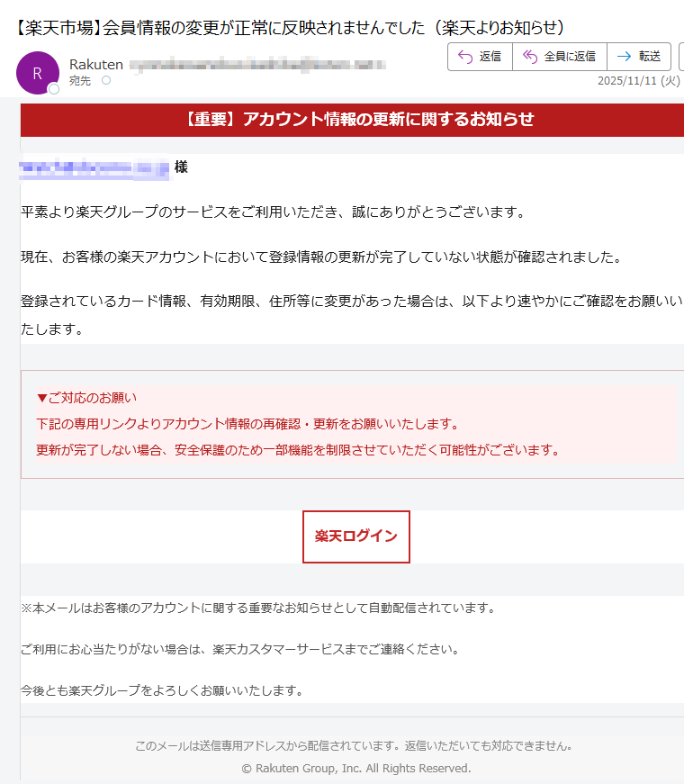Screen dimensions: 684x784
Task: Click the ▼ご対応のお願い heading
Action: (x=86, y=398)
